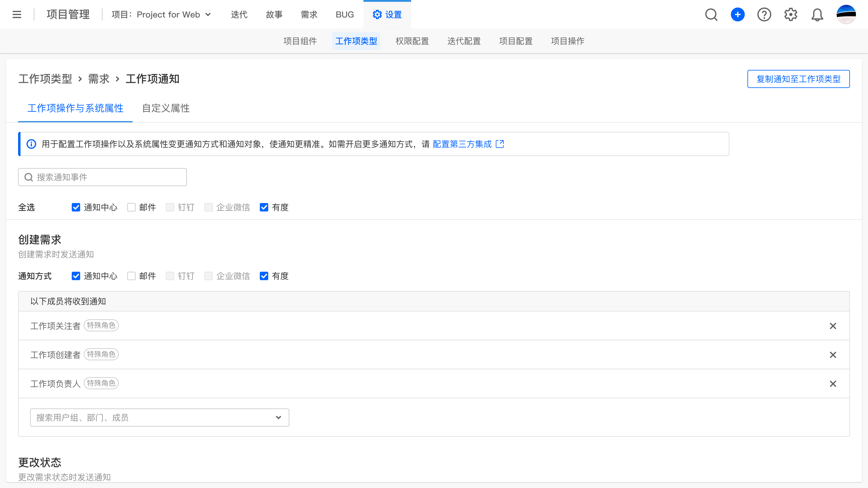Screen dimensions: 868x488
Task: Open the hamburger menu icon
Action: click(17, 14)
